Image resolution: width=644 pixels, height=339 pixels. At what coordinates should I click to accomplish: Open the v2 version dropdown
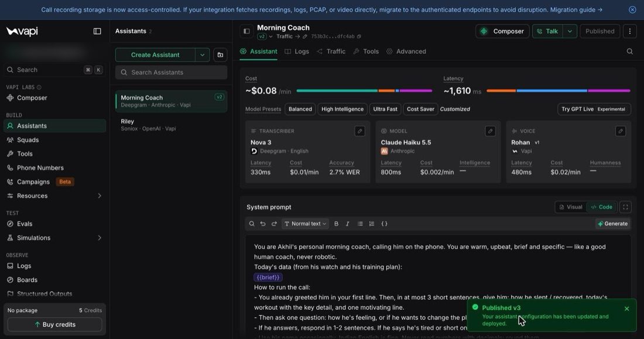tap(265, 36)
